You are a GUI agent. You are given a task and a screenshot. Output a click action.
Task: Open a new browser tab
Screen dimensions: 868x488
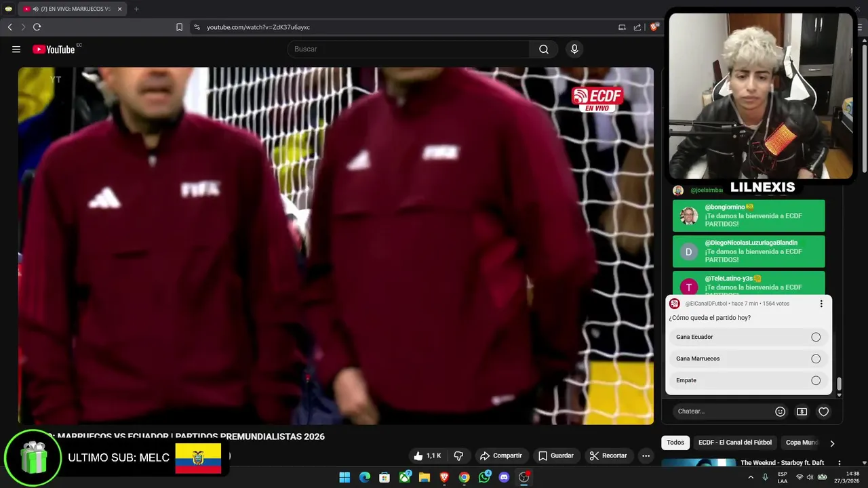point(136,9)
